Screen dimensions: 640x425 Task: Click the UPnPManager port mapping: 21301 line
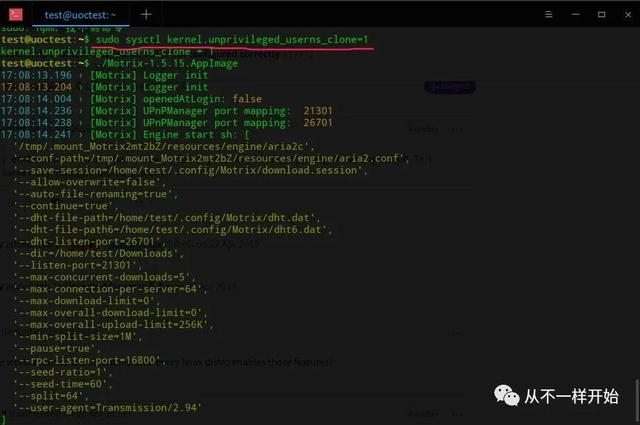(x=167, y=111)
